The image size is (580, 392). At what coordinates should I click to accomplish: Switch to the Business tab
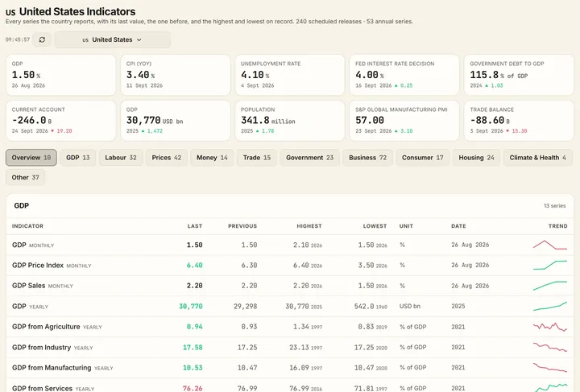tap(367, 158)
